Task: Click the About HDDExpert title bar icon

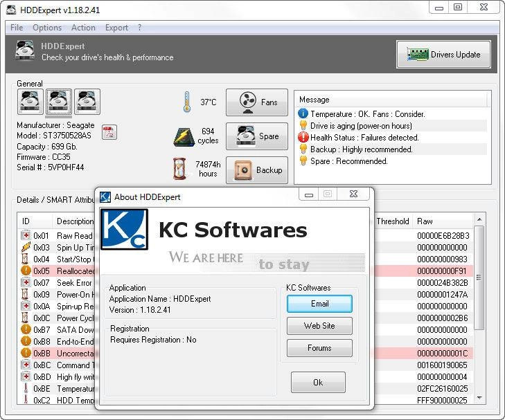Action: 105,197
